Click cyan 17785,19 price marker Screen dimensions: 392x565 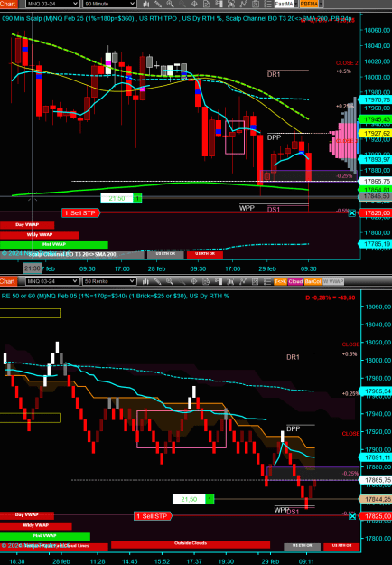tap(375, 244)
